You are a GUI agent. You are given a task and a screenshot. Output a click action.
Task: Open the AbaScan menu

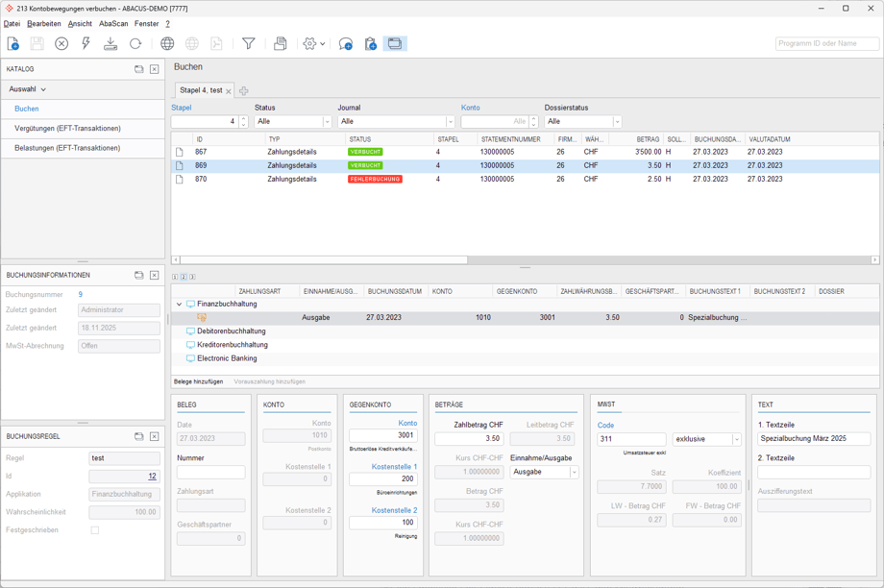point(113,24)
